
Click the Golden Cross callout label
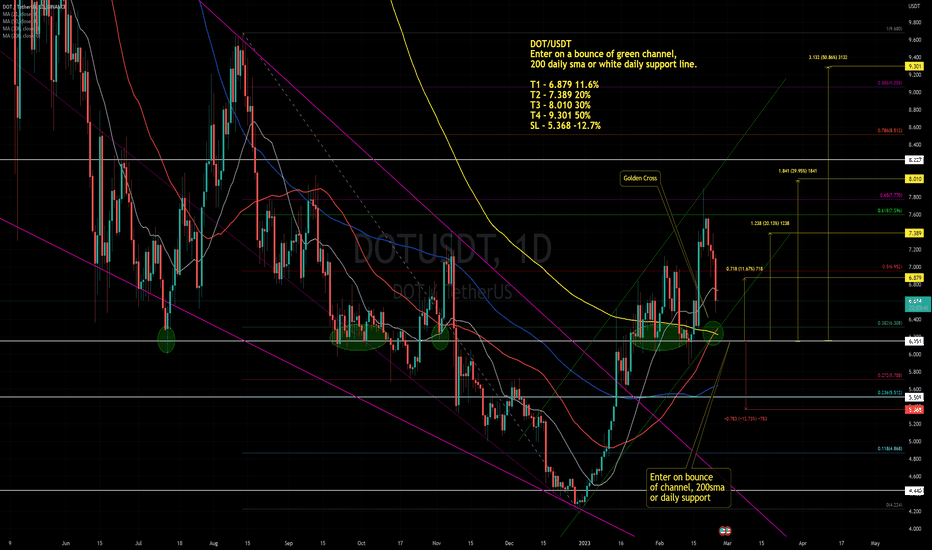(x=640, y=178)
